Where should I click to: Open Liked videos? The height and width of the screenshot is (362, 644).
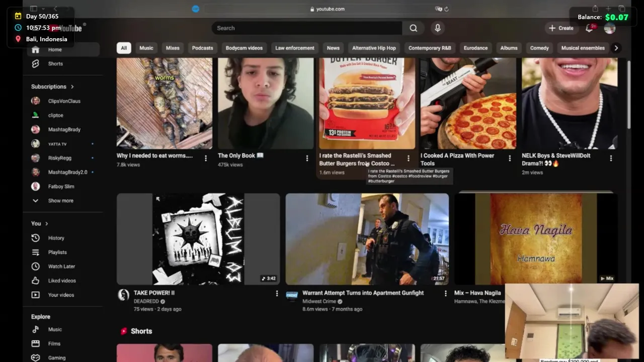[63, 281]
